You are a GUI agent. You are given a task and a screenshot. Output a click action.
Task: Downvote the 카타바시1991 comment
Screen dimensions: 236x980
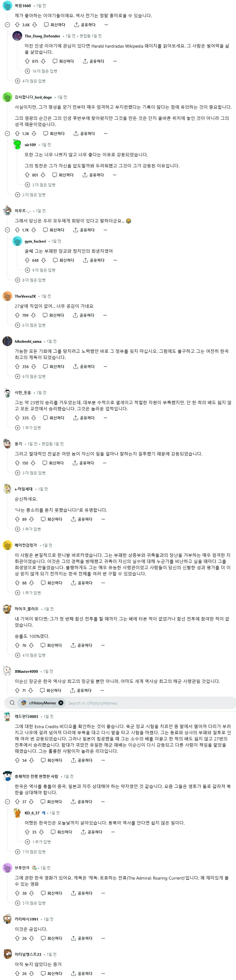32,939
